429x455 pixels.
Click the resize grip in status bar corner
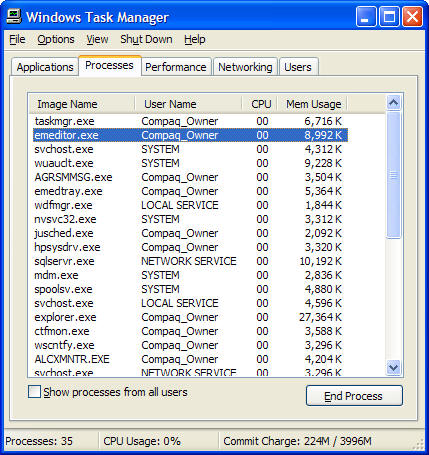418,444
